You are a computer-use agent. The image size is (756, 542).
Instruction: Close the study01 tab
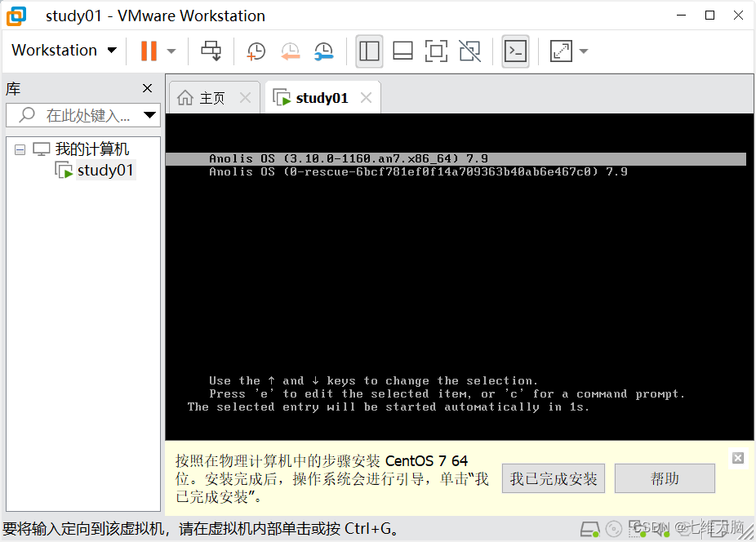tap(367, 98)
